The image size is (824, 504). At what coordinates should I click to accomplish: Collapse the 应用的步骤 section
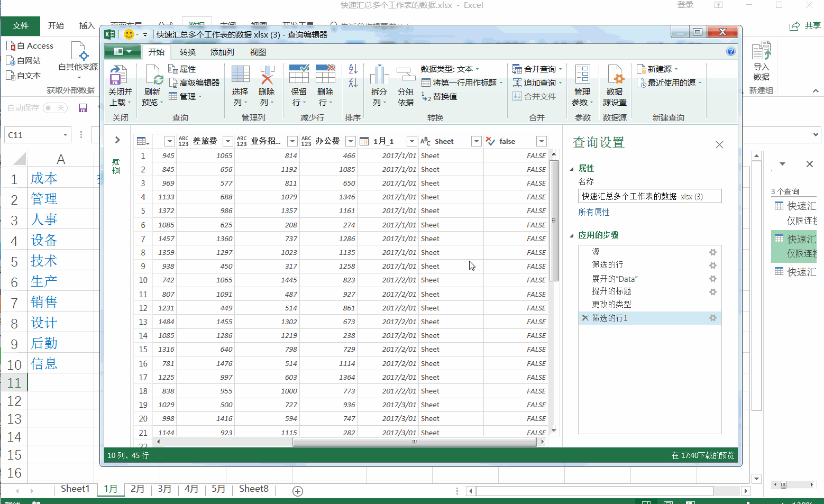click(x=572, y=235)
